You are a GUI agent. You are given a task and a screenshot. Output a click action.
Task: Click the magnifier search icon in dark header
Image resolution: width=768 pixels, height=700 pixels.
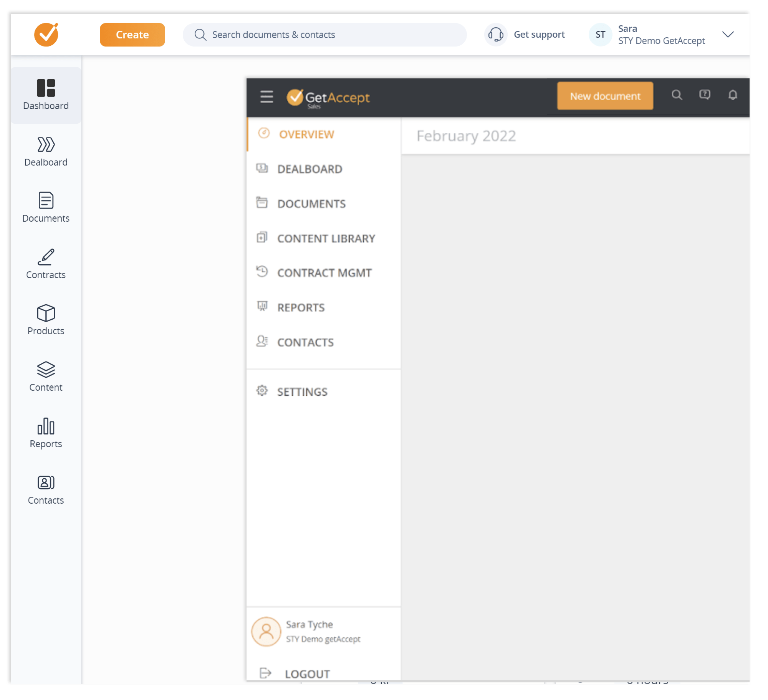tap(677, 96)
